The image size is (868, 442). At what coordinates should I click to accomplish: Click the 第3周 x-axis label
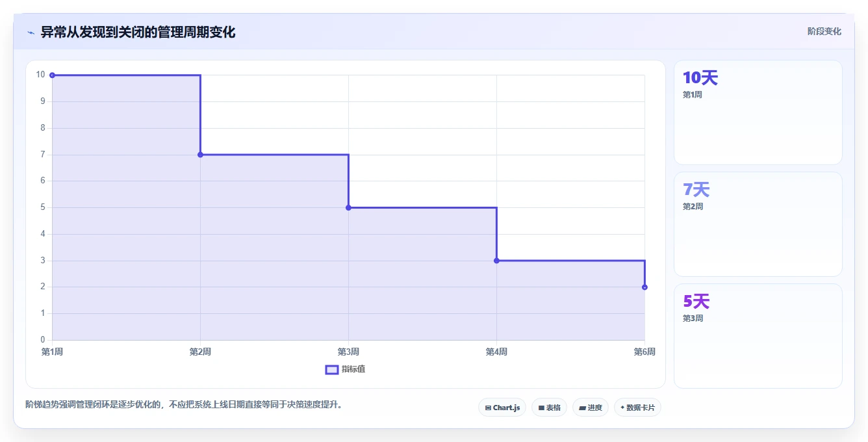[348, 352]
